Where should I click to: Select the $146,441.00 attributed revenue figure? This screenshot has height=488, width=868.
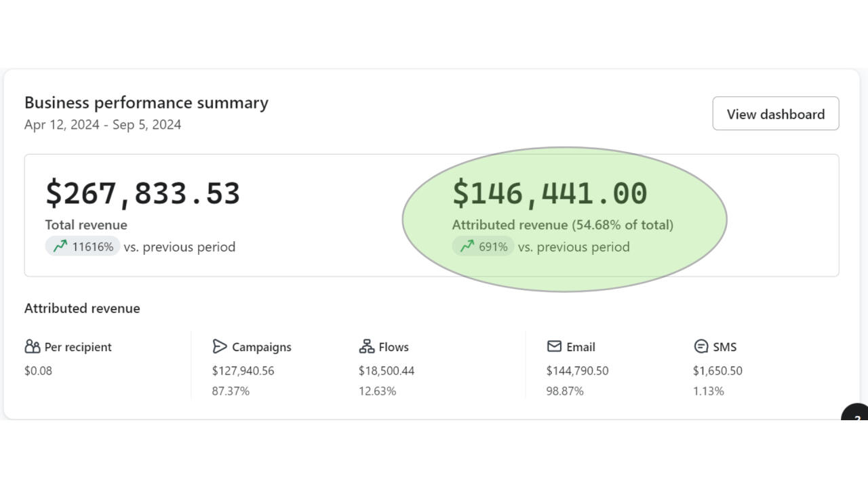pos(549,193)
